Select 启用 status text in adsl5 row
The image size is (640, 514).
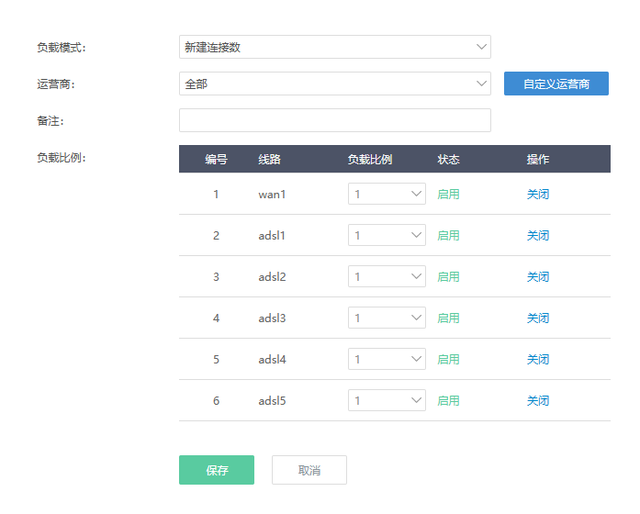(448, 400)
